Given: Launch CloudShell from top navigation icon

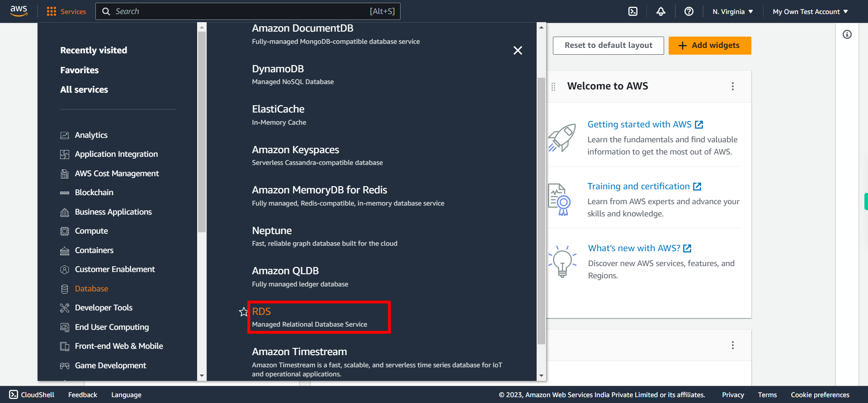Looking at the screenshot, I should point(633,11).
